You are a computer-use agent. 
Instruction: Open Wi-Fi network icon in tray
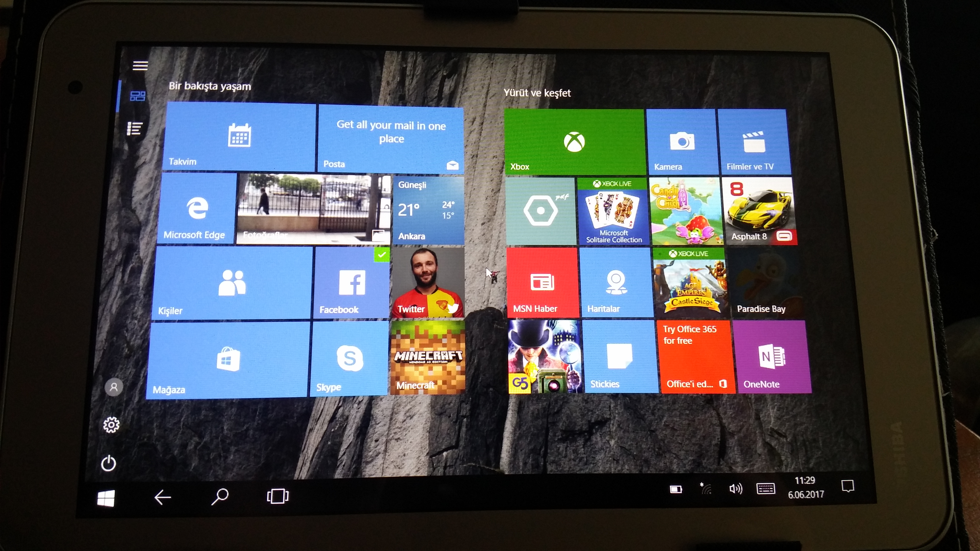coord(706,489)
